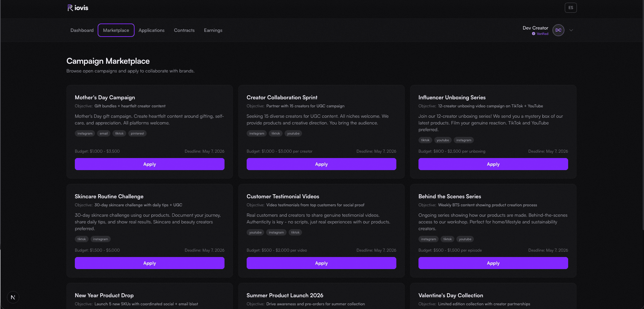Select the Marketplace tab
The image size is (644, 309).
click(x=116, y=30)
